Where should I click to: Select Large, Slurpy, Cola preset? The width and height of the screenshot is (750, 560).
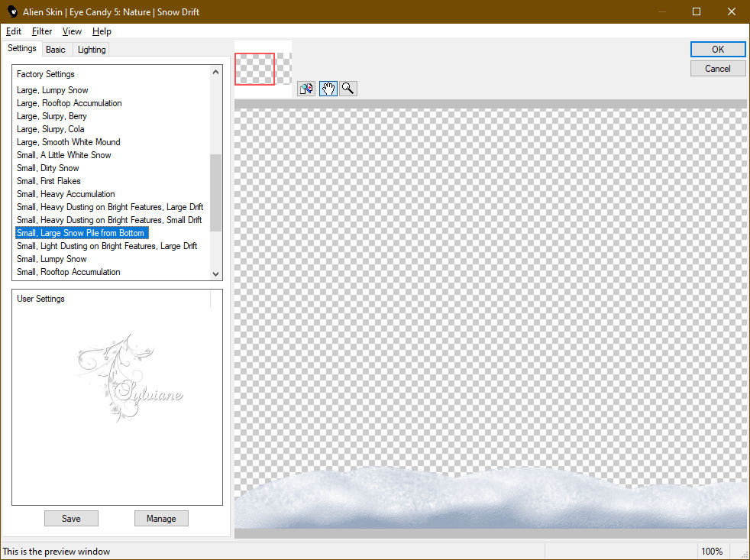(x=50, y=129)
